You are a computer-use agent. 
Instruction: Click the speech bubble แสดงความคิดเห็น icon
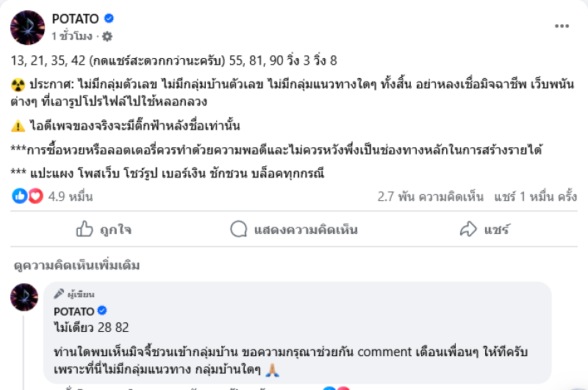(238, 230)
